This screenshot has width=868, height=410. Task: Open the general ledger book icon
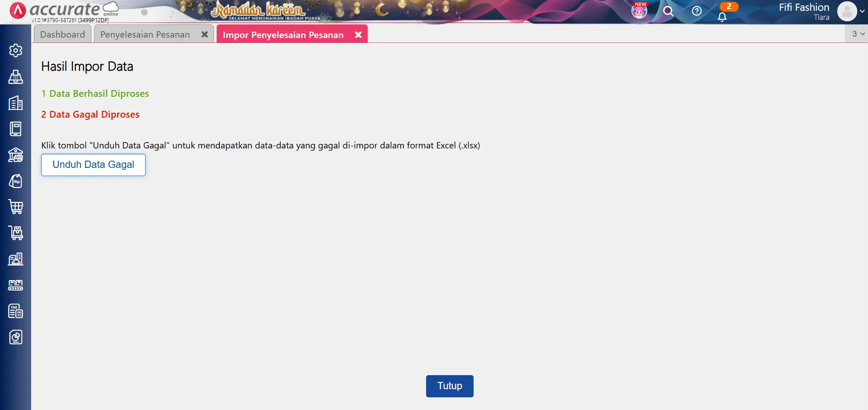coord(15,129)
